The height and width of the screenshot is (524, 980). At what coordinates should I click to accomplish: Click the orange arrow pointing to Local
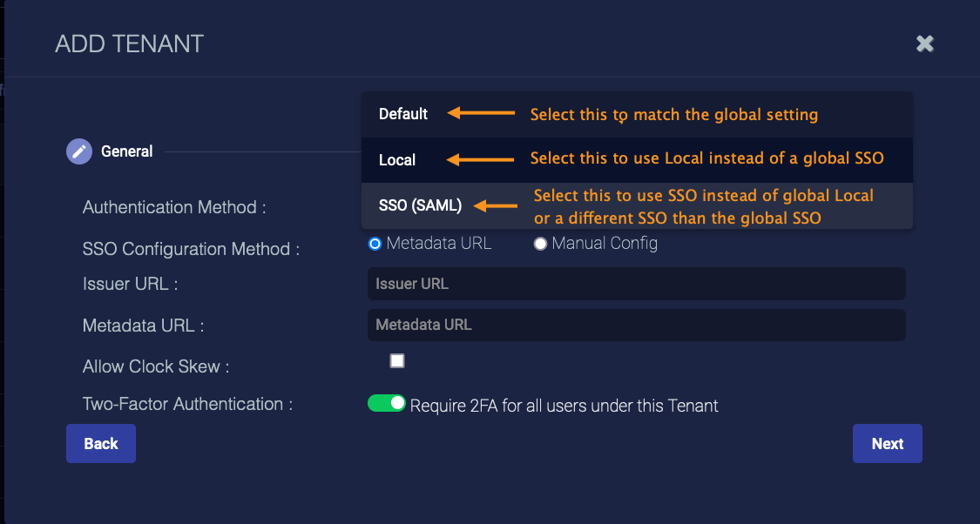click(x=482, y=159)
